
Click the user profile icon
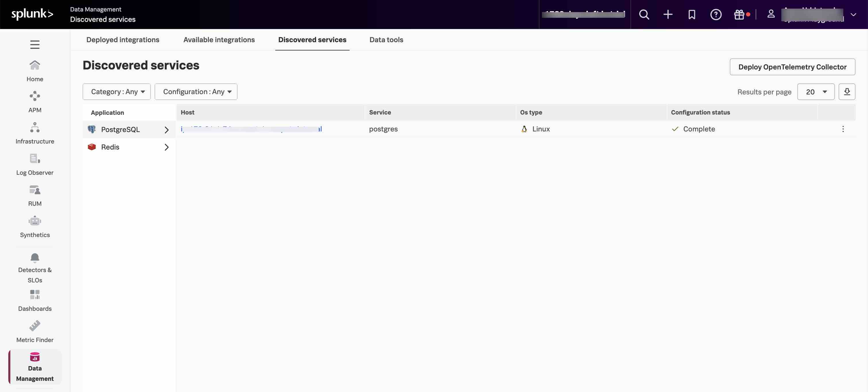pos(771,14)
